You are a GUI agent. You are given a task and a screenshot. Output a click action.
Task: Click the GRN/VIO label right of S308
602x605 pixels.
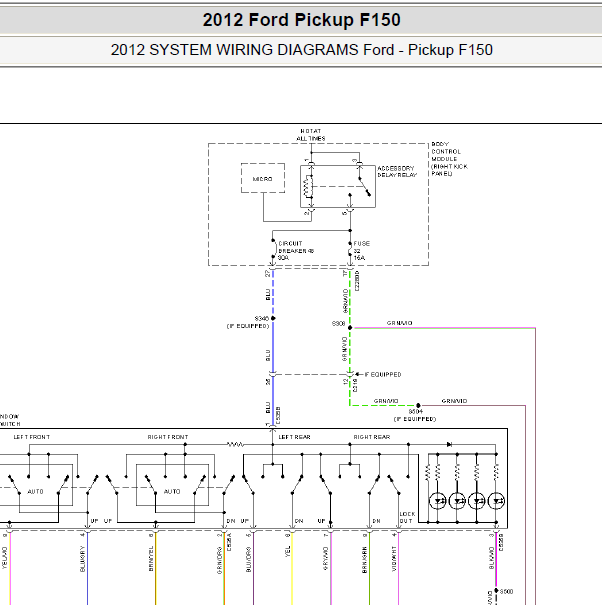[399, 323]
